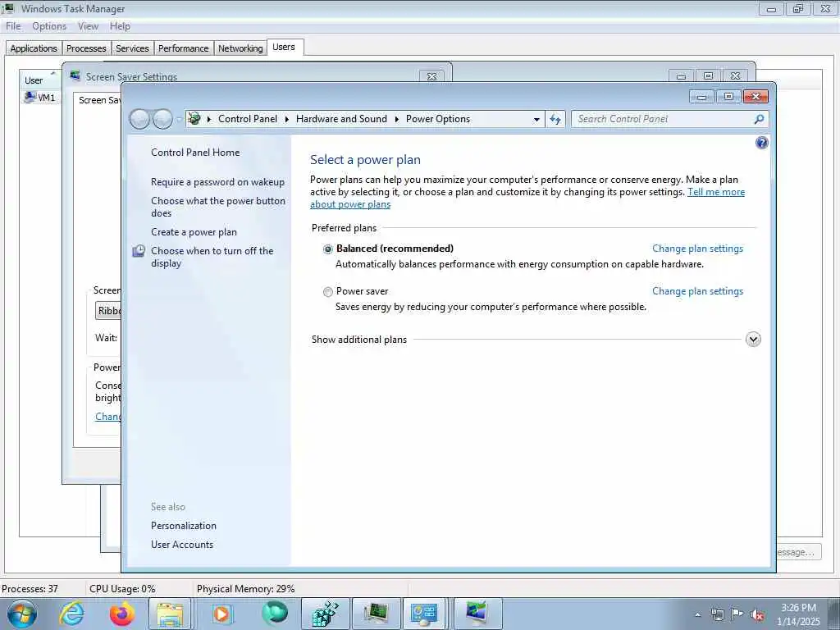Click the Control Panel icon in address bar
The width and height of the screenshot is (840, 630).
point(194,118)
